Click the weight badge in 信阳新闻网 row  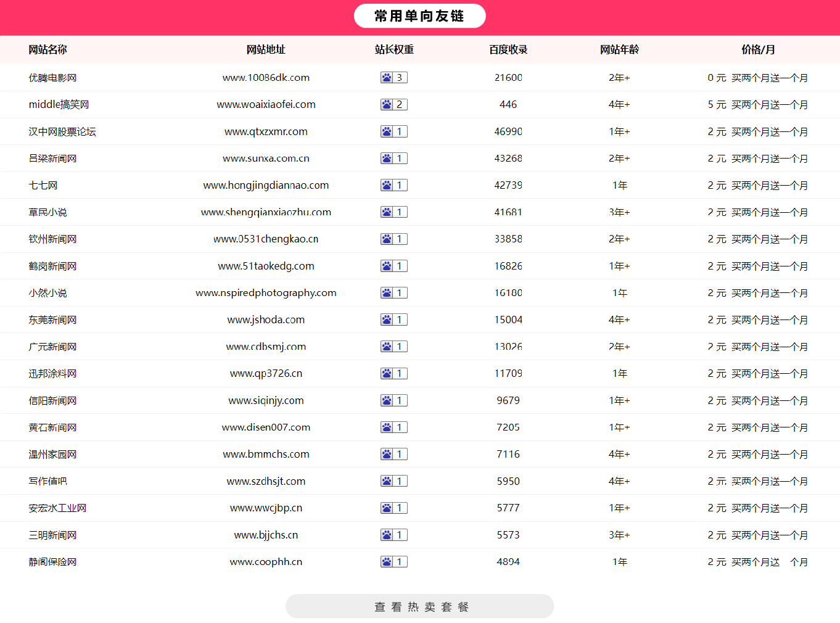point(393,400)
